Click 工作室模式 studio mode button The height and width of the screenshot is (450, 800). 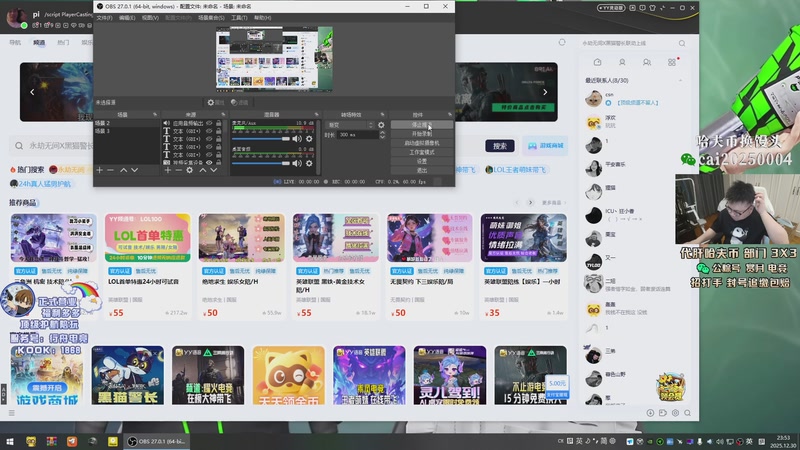(x=422, y=153)
